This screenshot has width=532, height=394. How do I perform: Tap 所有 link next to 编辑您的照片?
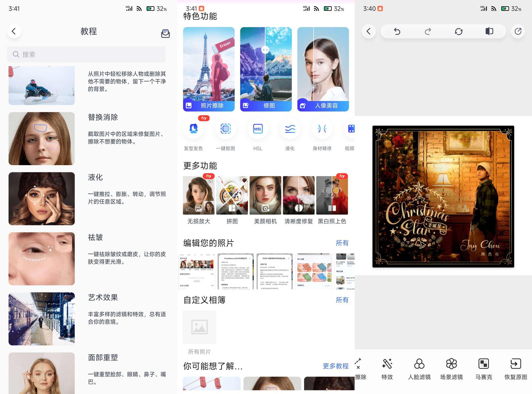point(342,243)
